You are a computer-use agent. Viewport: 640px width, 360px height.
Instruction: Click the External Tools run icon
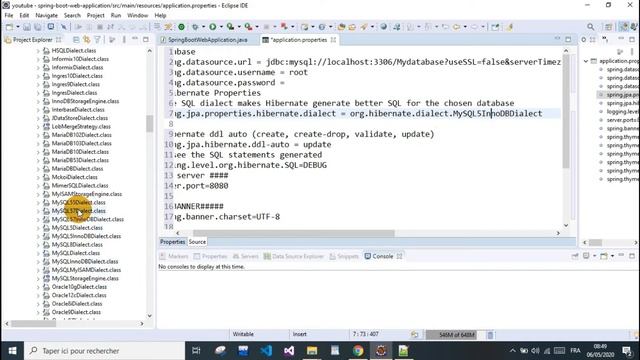(x=248, y=27)
